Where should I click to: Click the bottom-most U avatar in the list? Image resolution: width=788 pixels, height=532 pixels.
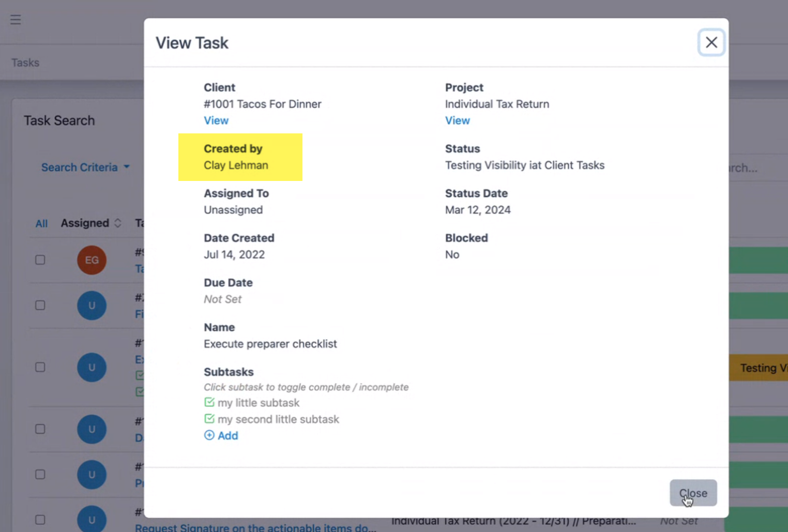tap(92, 519)
